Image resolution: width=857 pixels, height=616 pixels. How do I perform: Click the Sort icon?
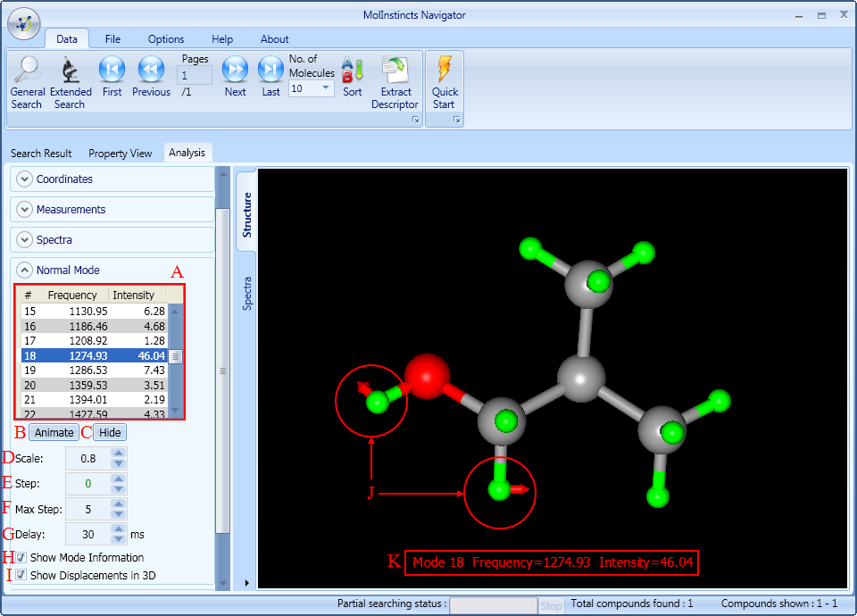pyautogui.click(x=353, y=77)
